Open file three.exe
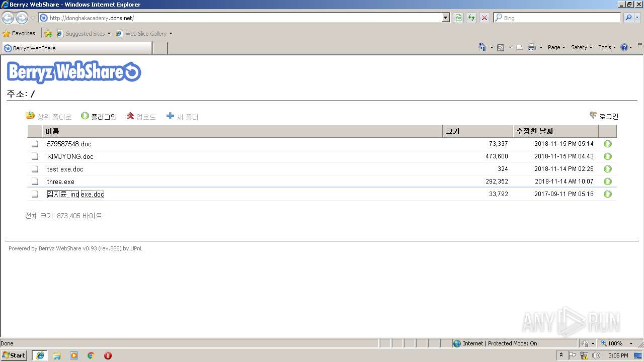 (60, 182)
